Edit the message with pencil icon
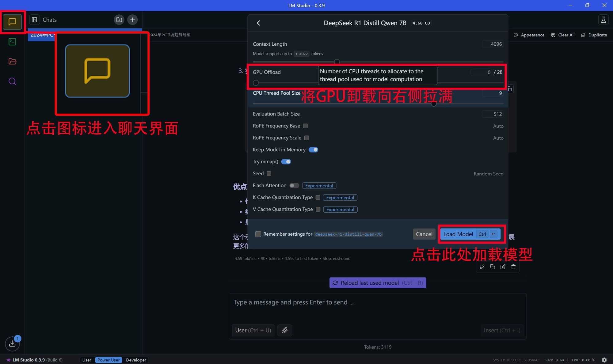The image size is (613, 364). point(503,267)
